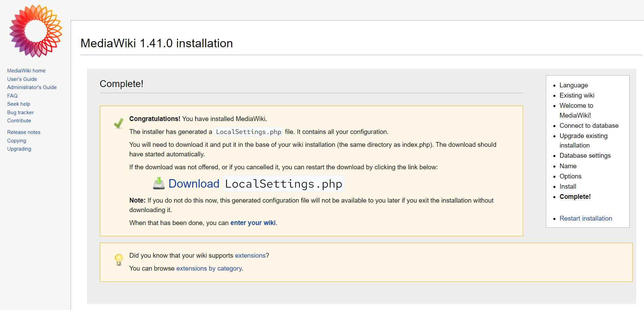This screenshot has width=644, height=310.
Task: Click the 'Install' step in the list
Action: point(568,187)
